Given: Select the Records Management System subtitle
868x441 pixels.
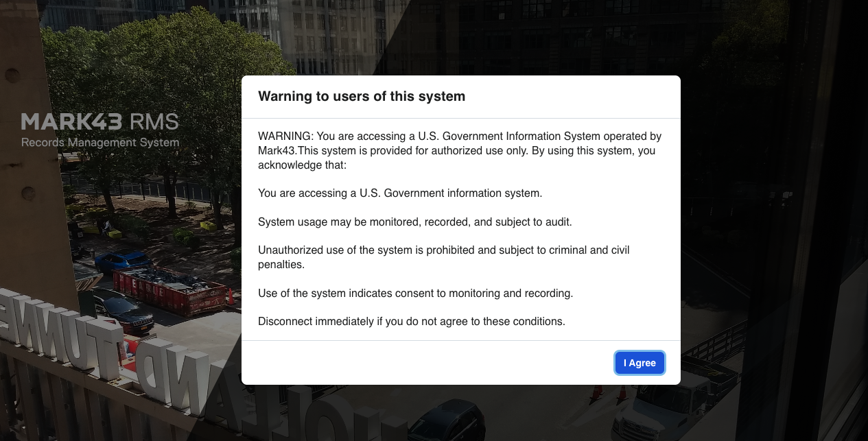Looking at the screenshot, I should [x=100, y=143].
